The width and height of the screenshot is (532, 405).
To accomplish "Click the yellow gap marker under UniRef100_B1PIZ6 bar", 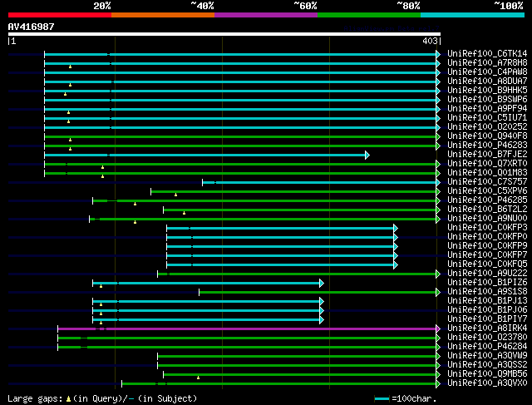I will [x=101, y=287].
